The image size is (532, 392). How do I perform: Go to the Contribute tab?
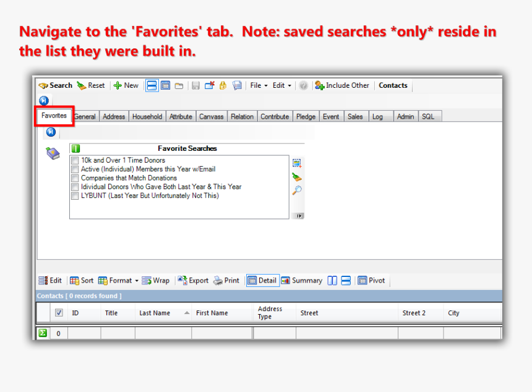pyautogui.click(x=275, y=117)
